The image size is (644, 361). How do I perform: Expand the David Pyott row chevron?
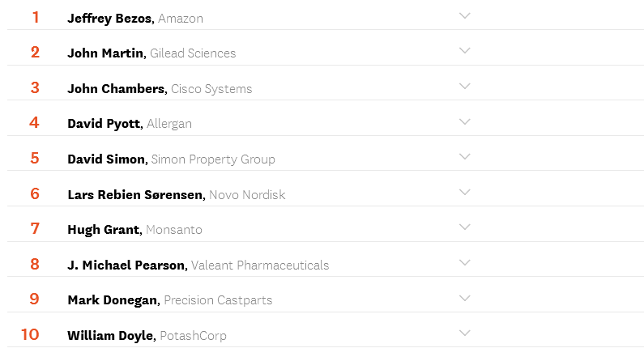pyautogui.click(x=464, y=122)
